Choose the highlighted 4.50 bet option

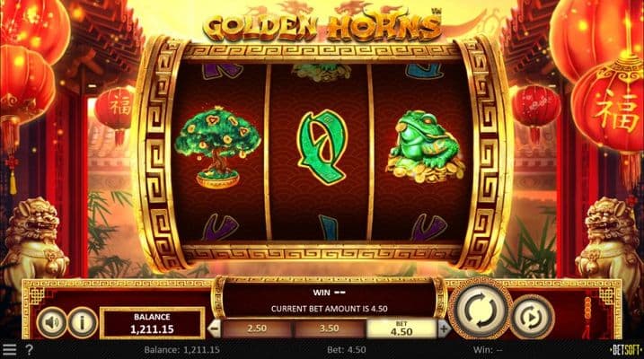pyautogui.click(x=401, y=328)
